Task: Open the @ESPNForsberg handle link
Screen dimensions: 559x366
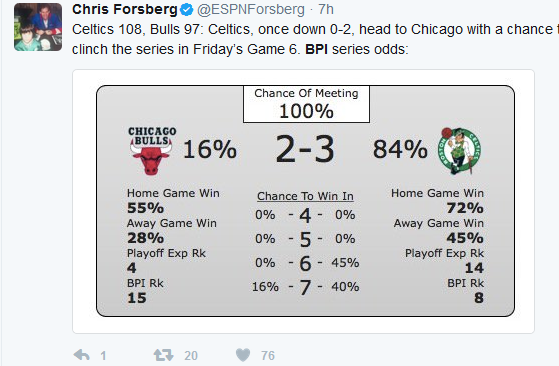Action: click(251, 10)
